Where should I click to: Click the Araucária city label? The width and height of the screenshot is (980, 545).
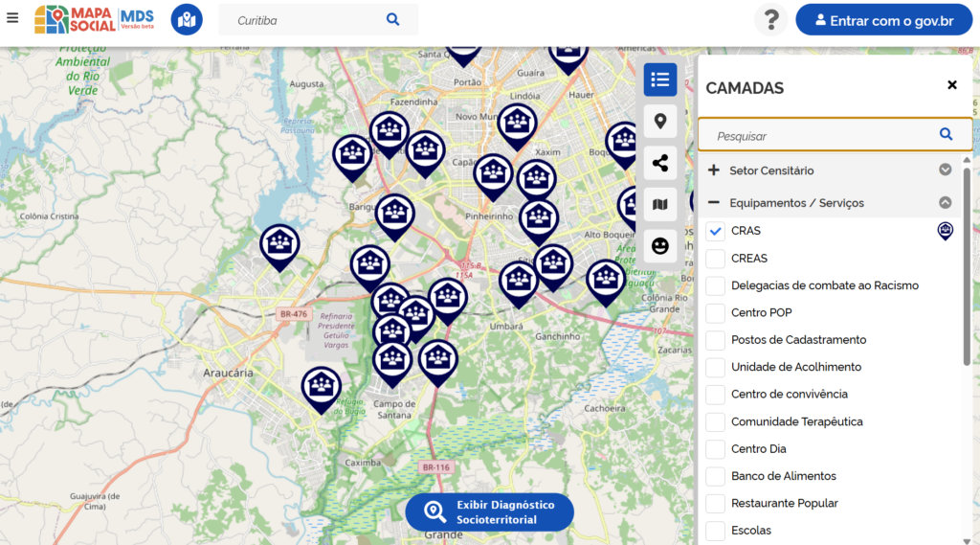pyautogui.click(x=228, y=373)
